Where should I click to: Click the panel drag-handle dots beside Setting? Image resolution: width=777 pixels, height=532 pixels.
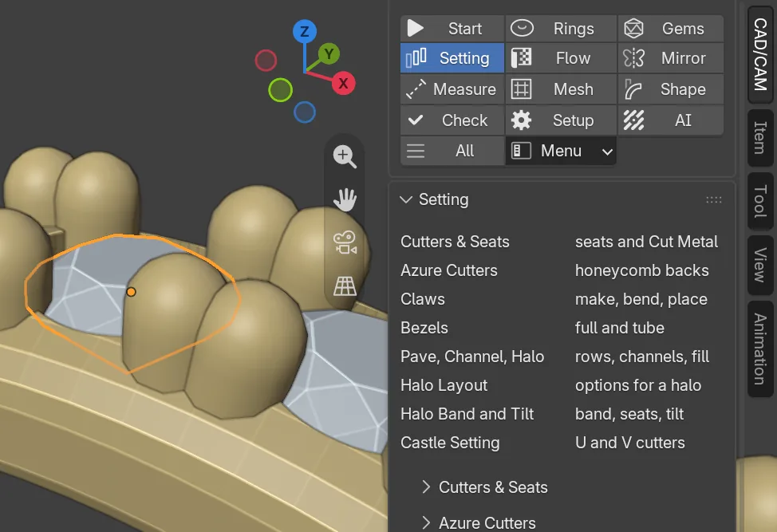coord(713,199)
